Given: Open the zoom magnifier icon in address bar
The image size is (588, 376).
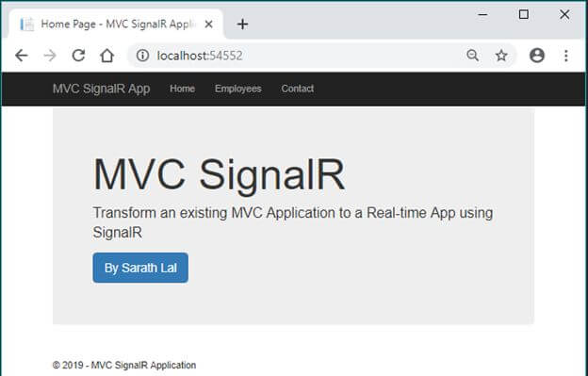Looking at the screenshot, I should tap(473, 56).
